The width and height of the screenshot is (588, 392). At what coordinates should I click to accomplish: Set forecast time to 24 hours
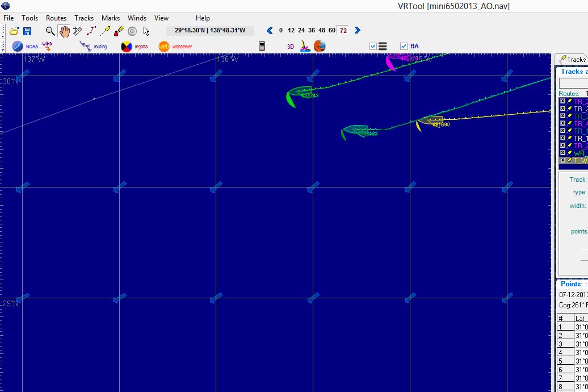[x=301, y=31]
